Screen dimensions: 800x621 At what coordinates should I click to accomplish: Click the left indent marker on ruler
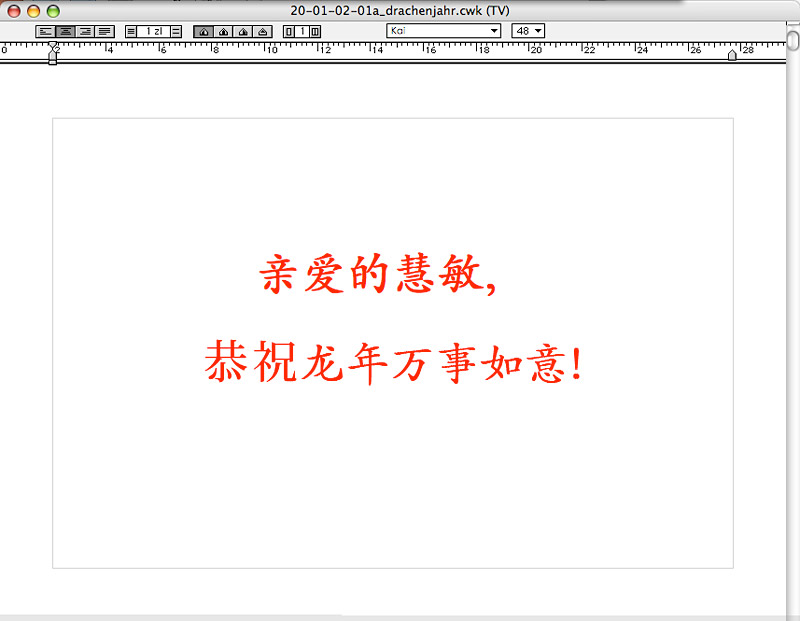tap(52, 54)
